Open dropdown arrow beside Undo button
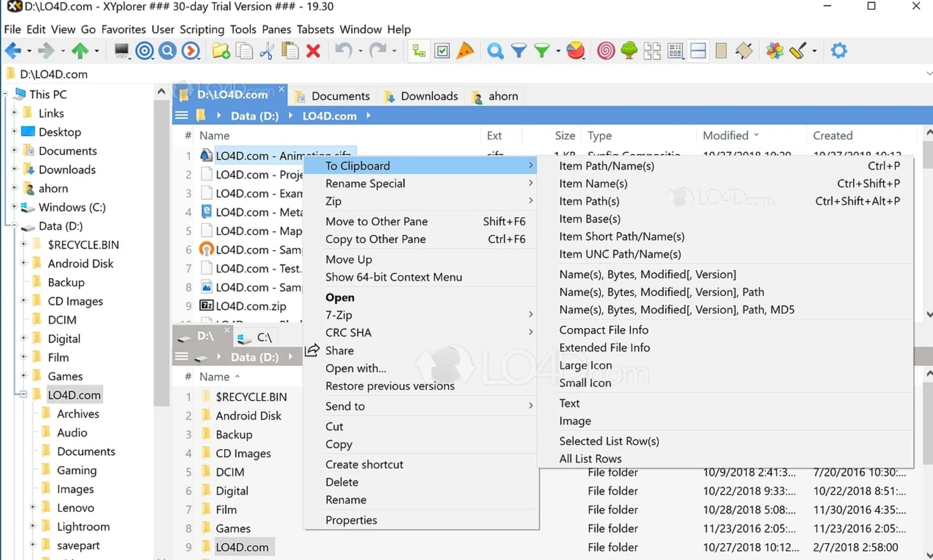The width and height of the screenshot is (933, 560). (x=360, y=51)
